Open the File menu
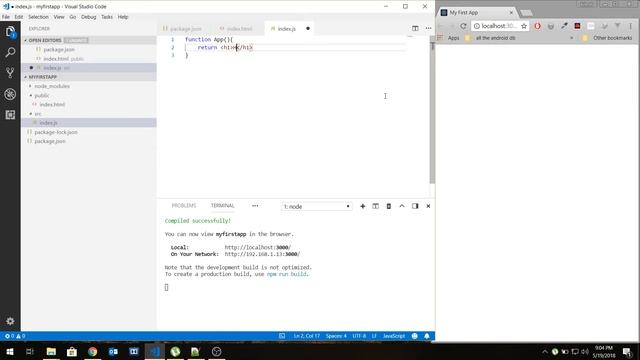The height and width of the screenshot is (360, 640). coord(6,17)
